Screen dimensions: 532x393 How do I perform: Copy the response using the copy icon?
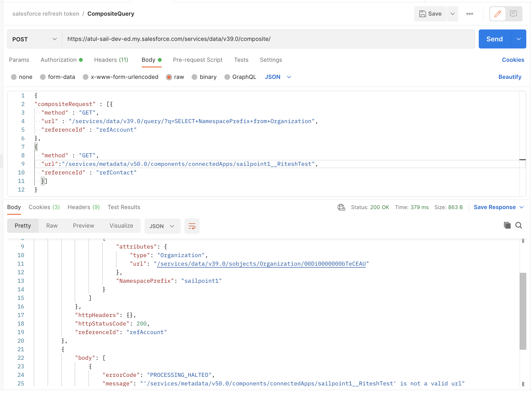tap(507, 225)
